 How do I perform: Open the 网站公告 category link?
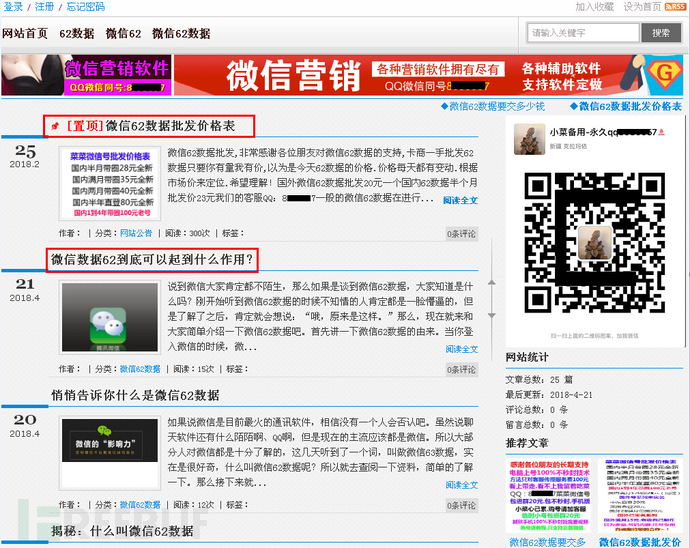(136, 233)
